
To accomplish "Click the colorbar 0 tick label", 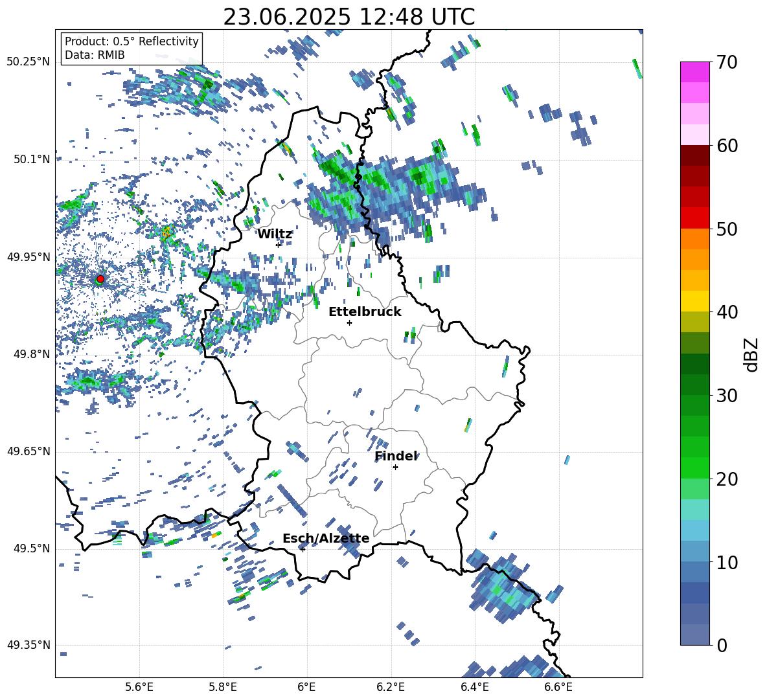I will click(x=722, y=645).
